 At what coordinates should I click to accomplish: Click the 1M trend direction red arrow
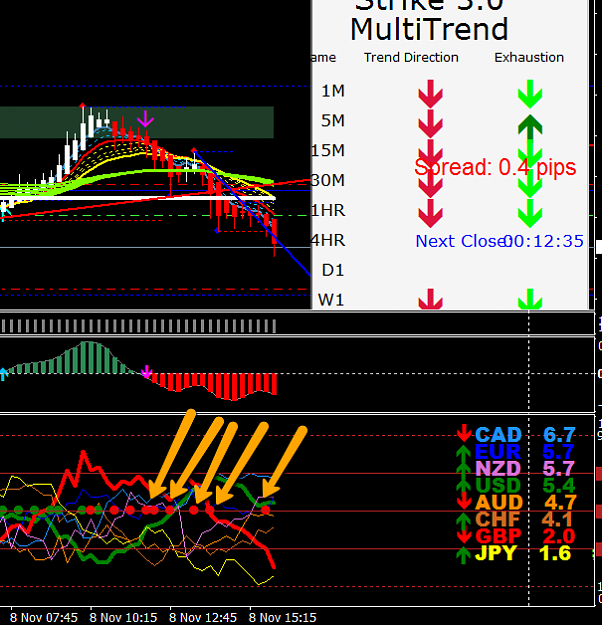tap(431, 94)
